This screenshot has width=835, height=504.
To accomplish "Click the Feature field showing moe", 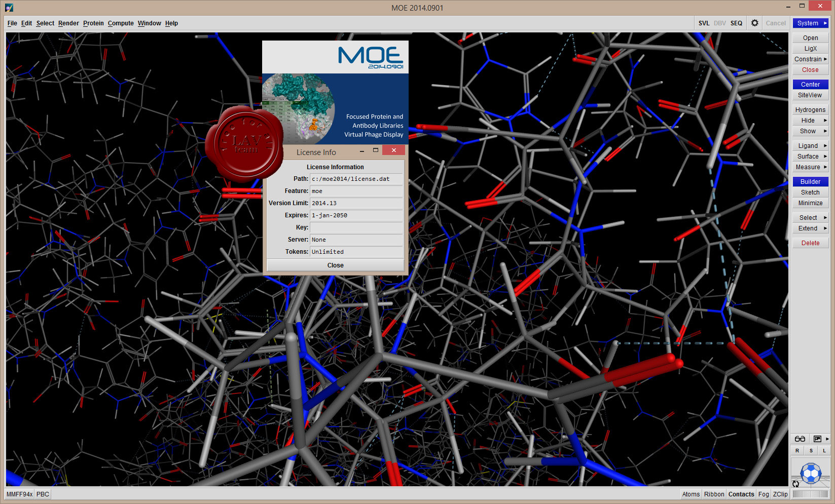I will point(356,191).
